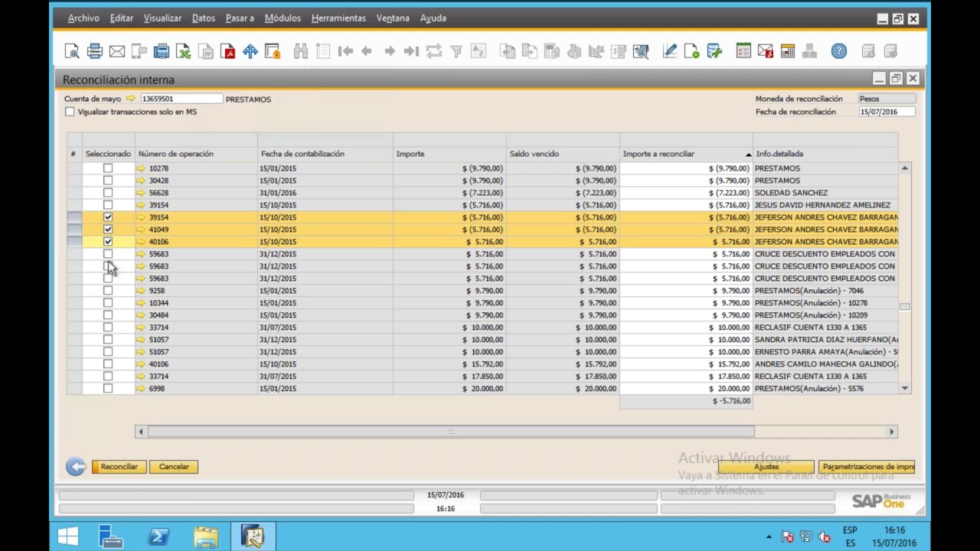Open the Ayuda menu

(x=433, y=18)
